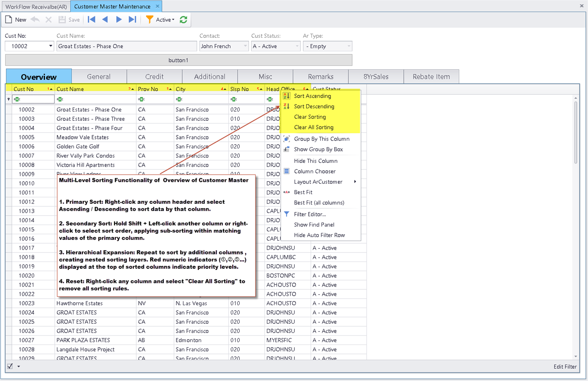Click the green refresh icon
The width and height of the screenshot is (588, 381).
183,19
